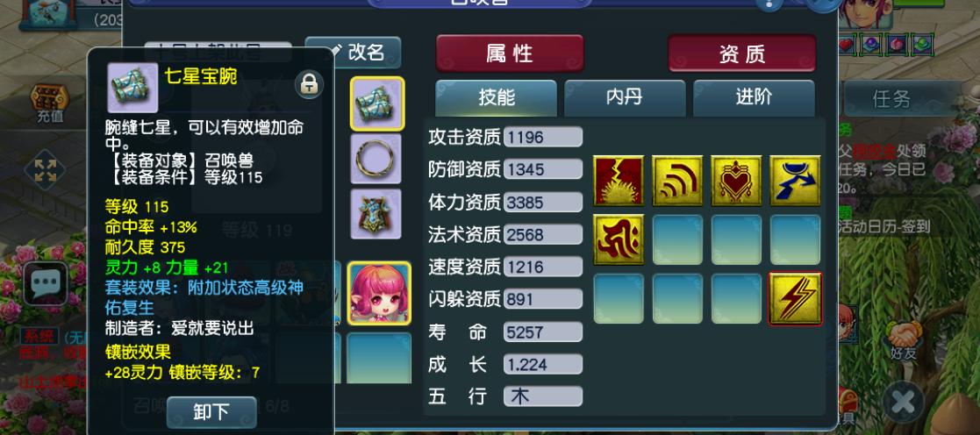Screen dimensions: 980x435
Task: Tap the lock icon on Seven-Star bracer tooltip
Action: [x=309, y=83]
